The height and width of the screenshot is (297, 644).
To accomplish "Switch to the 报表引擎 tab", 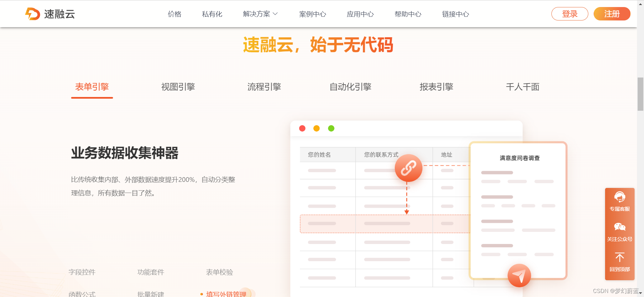I will (436, 87).
